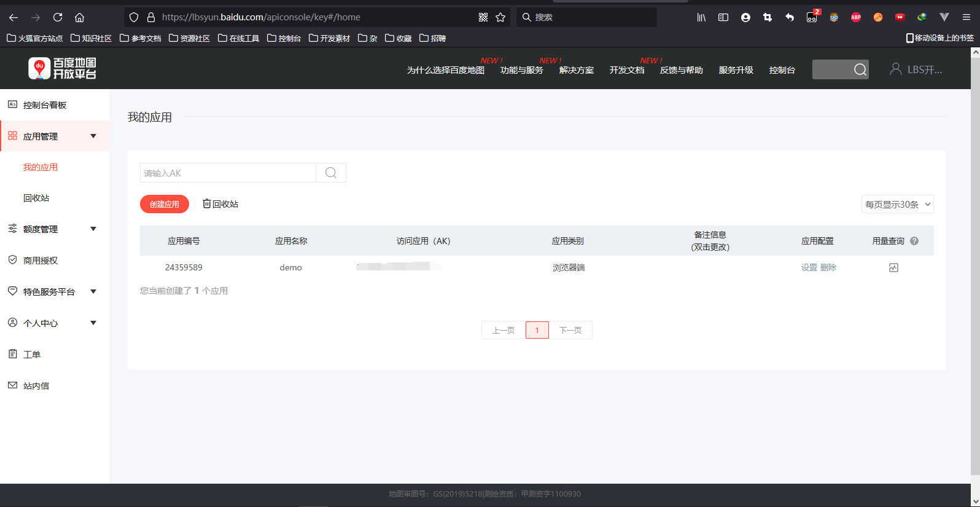This screenshot has width=980, height=507.
Task: Click the 下一页 pagination button
Action: pos(570,330)
